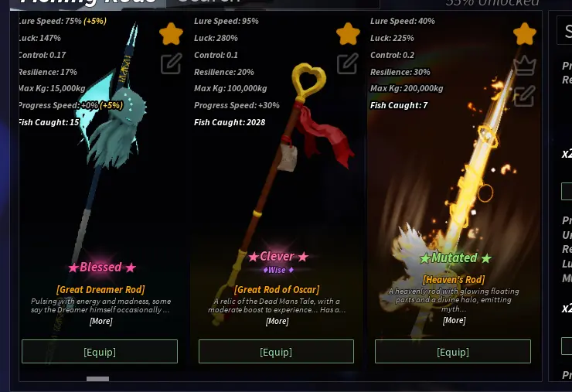Image resolution: width=572 pixels, height=392 pixels.
Task: Click the horizontal scrollbar thumb below rods
Action: pyautogui.click(x=97, y=379)
